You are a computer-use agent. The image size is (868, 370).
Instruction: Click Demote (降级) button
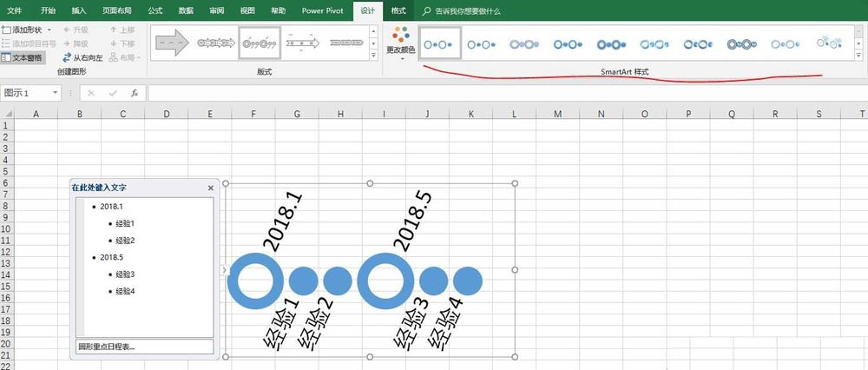(x=76, y=43)
